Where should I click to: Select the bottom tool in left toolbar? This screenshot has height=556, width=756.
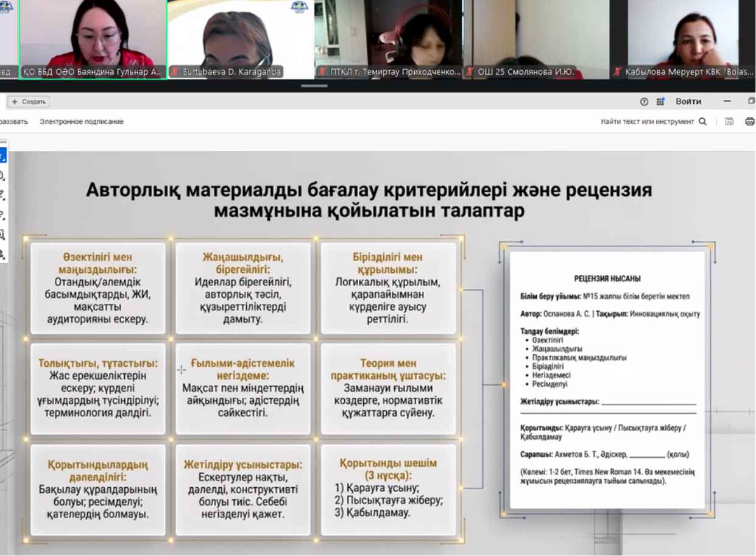[2, 253]
